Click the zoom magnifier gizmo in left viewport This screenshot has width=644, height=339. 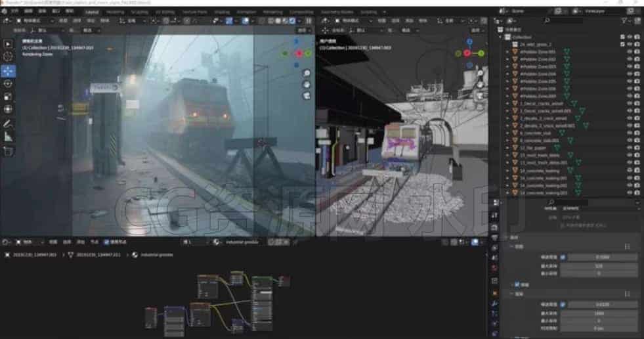(307, 73)
